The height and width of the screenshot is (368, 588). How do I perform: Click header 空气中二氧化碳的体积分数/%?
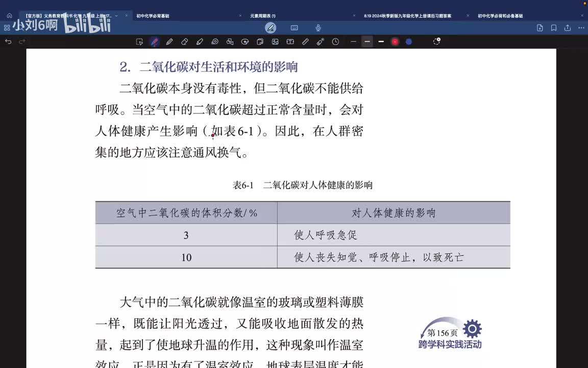coord(186,213)
